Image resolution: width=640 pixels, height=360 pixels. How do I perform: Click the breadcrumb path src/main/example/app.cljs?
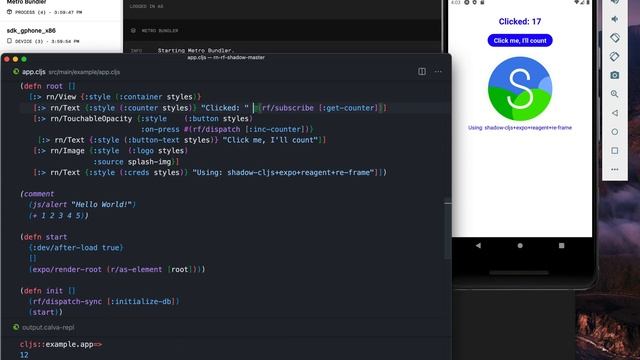click(84, 72)
